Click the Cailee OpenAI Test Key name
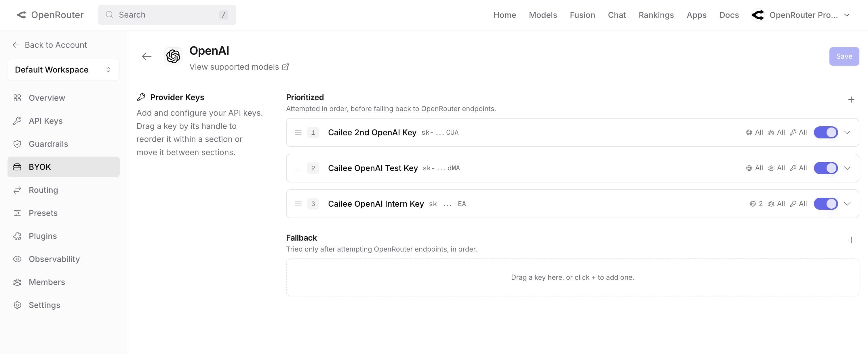 pyautogui.click(x=373, y=168)
